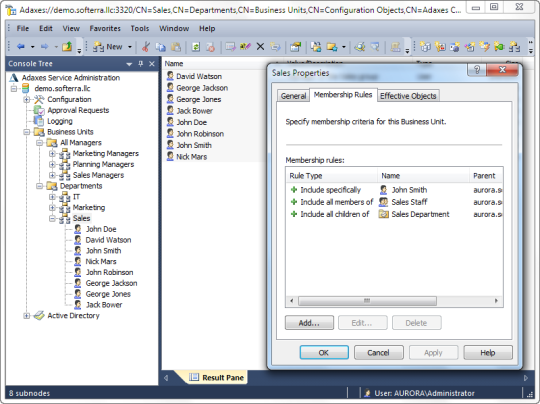The image size is (540, 404).
Task: Click the Stop icon with red circle
Action: (x=210, y=46)
